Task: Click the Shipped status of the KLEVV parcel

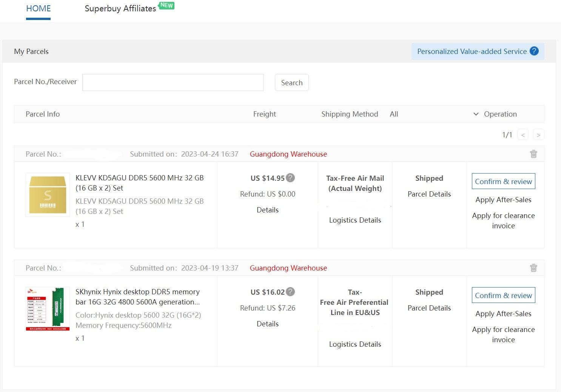Action: click(x=429, y=178)
